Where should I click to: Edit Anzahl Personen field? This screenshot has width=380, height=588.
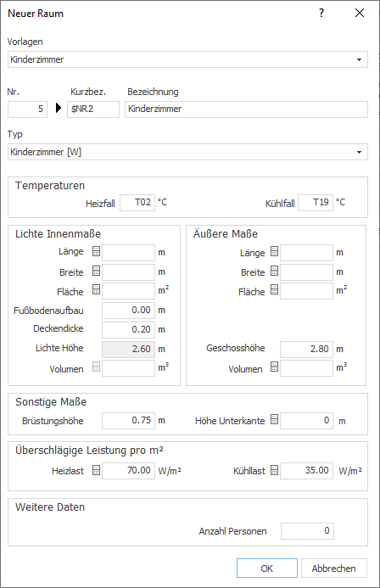307,531
